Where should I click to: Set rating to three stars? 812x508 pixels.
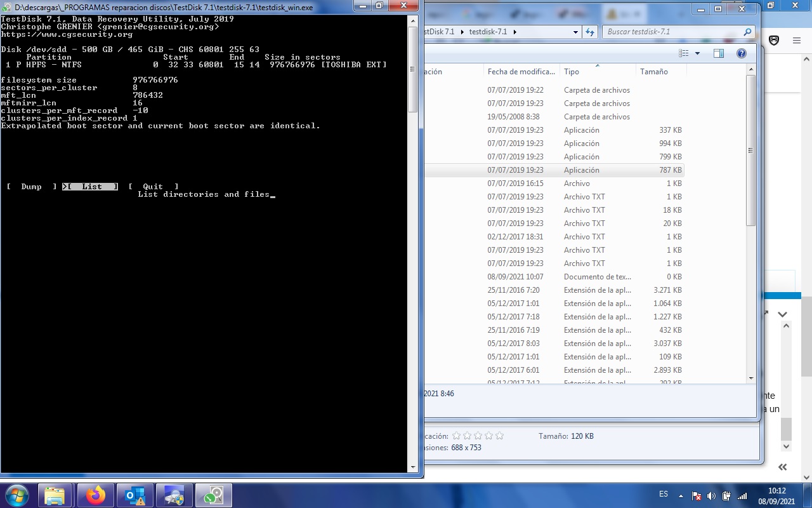tap(478, 436)
